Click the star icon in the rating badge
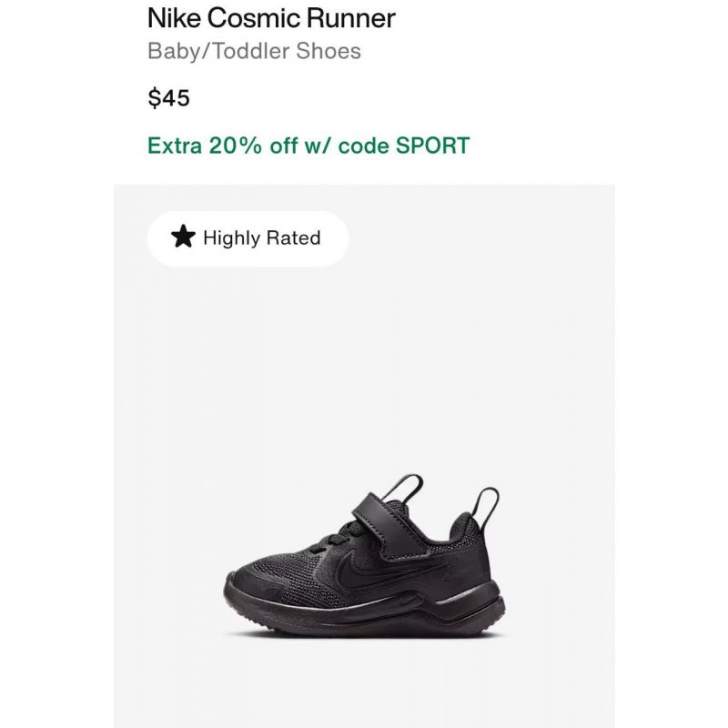The width and height of the screenshot is (728, 728). click(x=183, y=237)
